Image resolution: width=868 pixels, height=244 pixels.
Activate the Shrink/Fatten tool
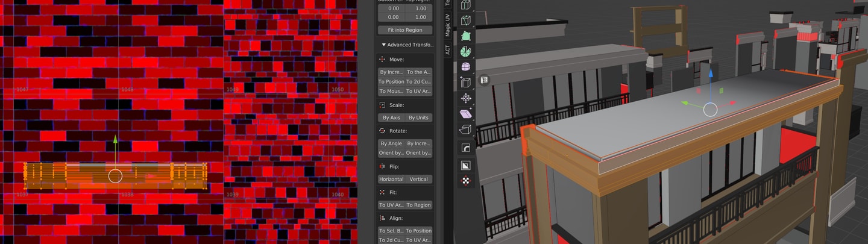465,98
